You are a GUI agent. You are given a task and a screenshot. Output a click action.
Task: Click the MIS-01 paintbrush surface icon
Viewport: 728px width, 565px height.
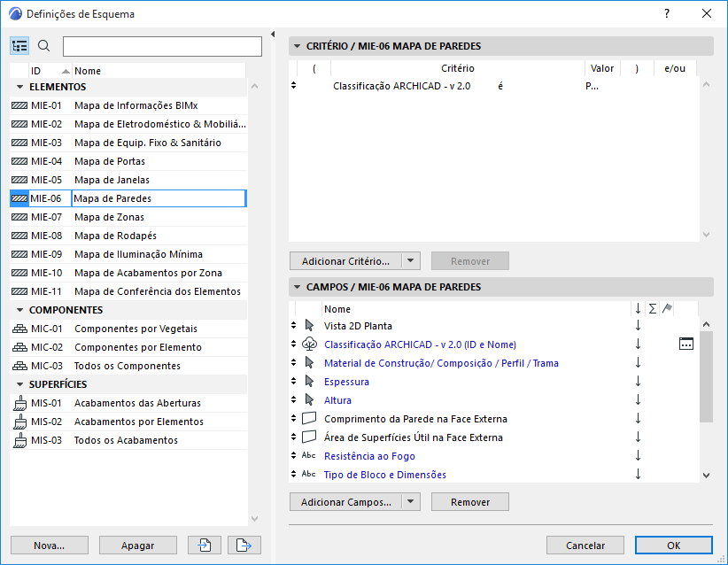(19, 403)
